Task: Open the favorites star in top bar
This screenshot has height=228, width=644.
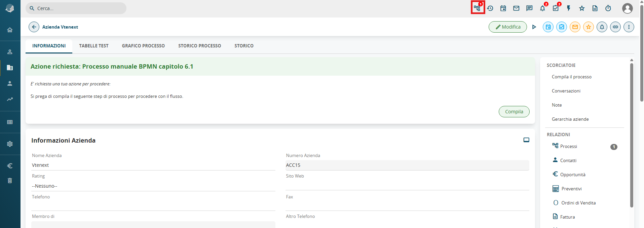Action: 582,8
